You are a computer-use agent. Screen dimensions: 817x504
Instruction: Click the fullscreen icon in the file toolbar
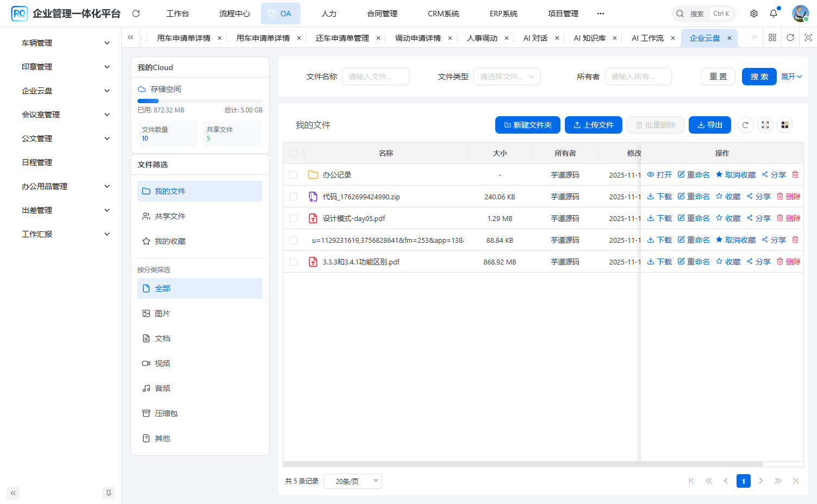765,124
